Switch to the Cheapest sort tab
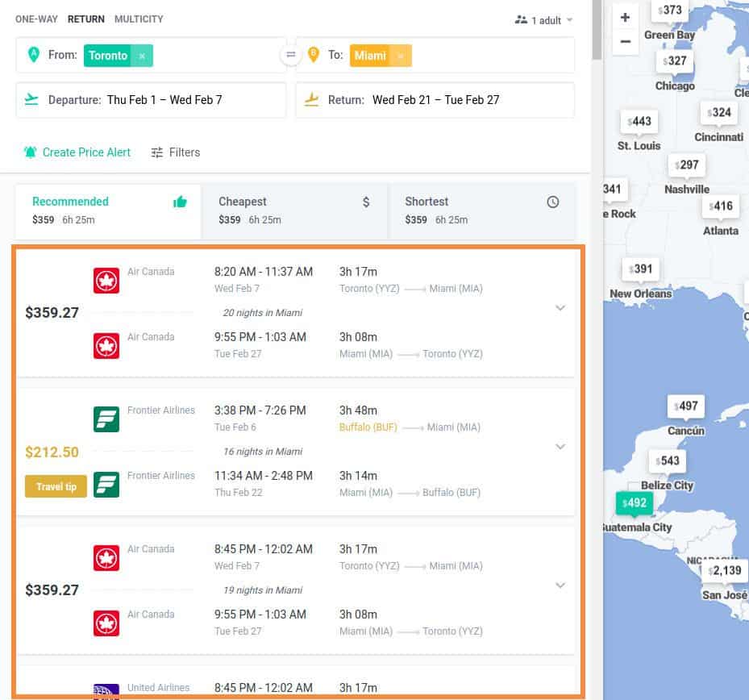The height and width of the screenshot is (700, 749). (294, 210)
